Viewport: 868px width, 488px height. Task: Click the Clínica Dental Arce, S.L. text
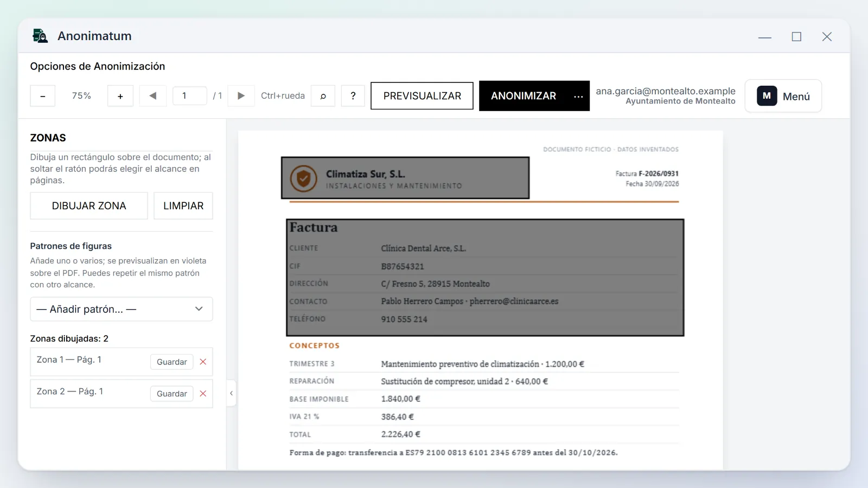pyautogui.click(x=424, y=249)
